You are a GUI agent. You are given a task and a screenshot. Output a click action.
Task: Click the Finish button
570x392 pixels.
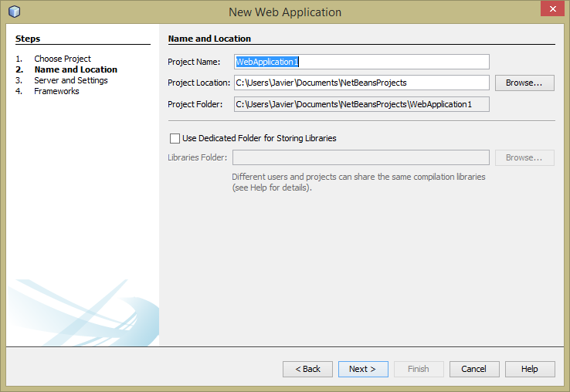[419, 369]
